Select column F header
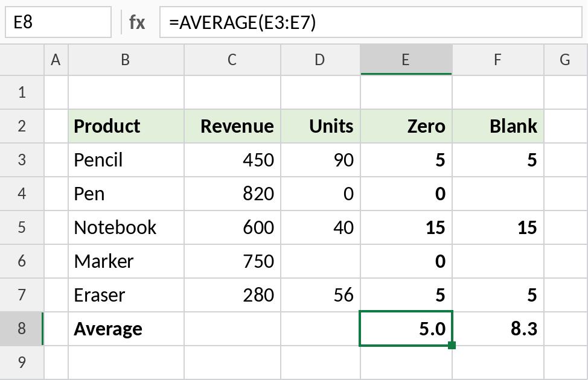This screenshot has height=380, width=588. click(x=497, y=60)
